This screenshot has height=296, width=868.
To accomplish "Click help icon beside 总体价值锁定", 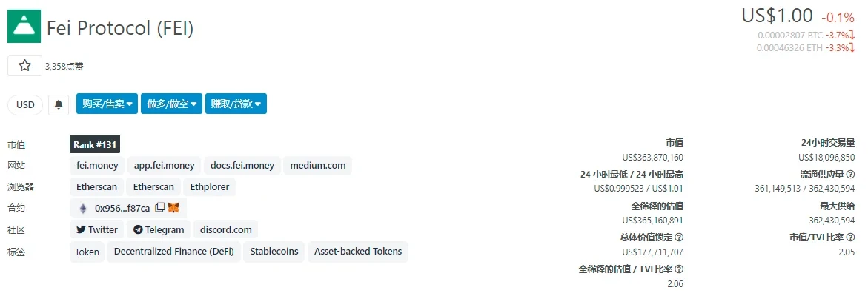I will point(679,238).
